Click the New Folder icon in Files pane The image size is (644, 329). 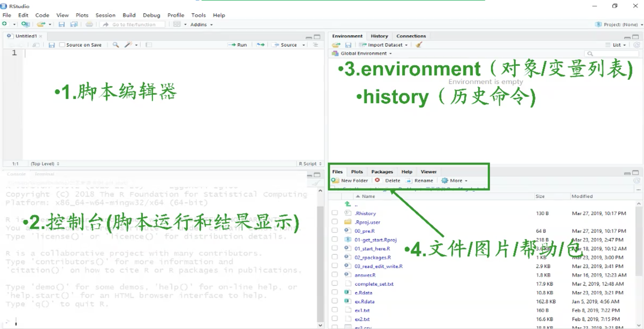click(x=335, y=181)
